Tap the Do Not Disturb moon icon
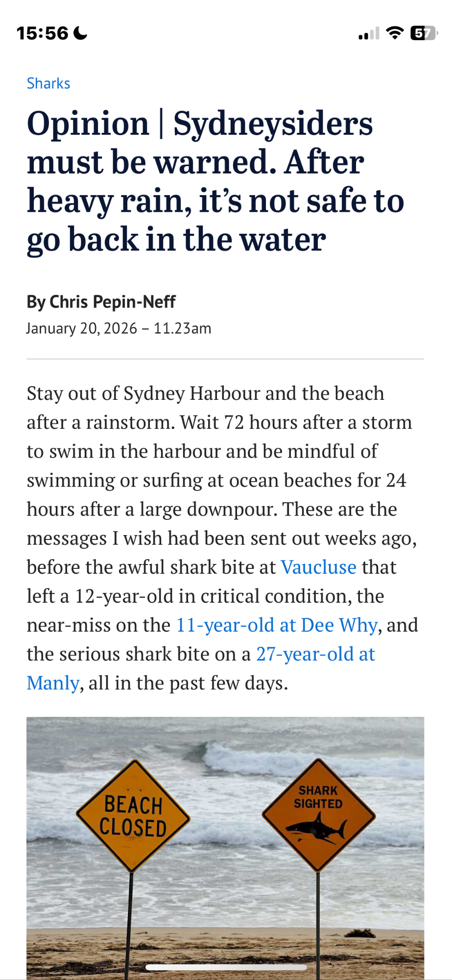Screen dimensions: 452x980 click(80, 33)
